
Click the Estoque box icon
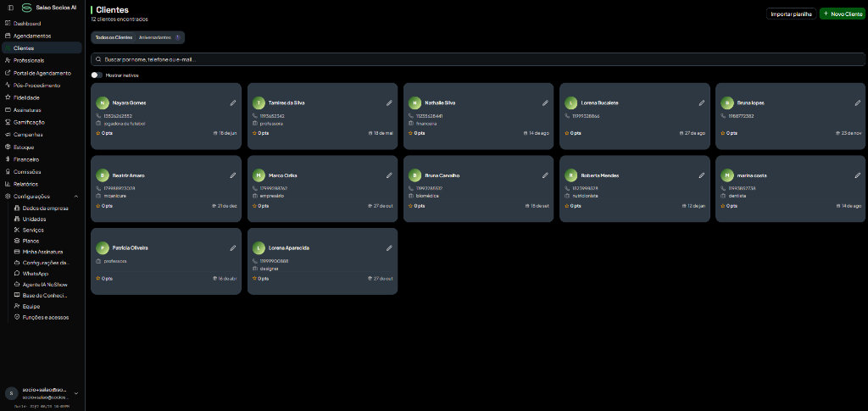pos(8,147)
